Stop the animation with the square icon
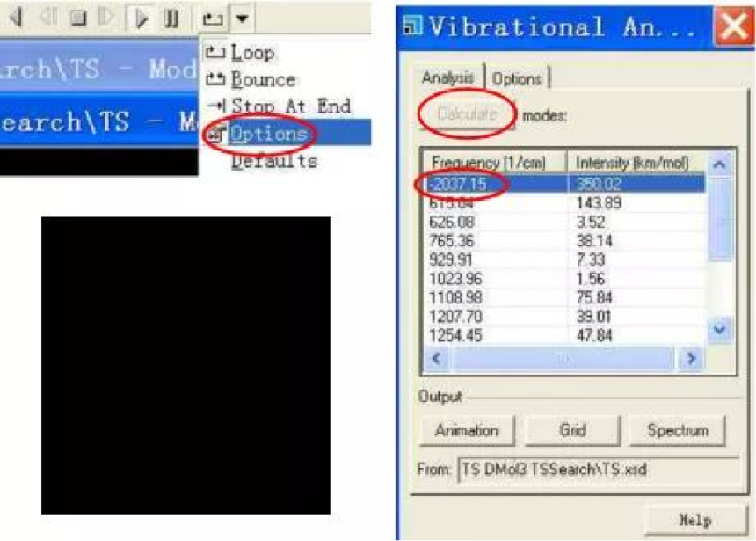The width and height of the screenshot is (756, 541). [x=77, y=18]
